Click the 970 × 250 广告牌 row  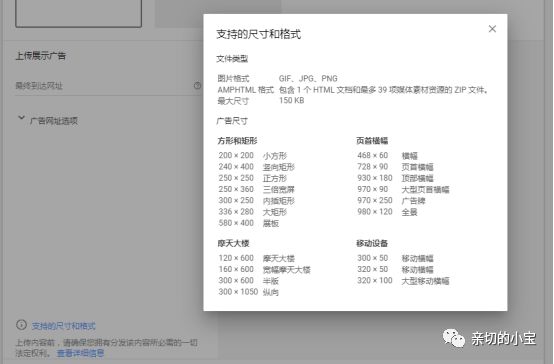[391, 201]
